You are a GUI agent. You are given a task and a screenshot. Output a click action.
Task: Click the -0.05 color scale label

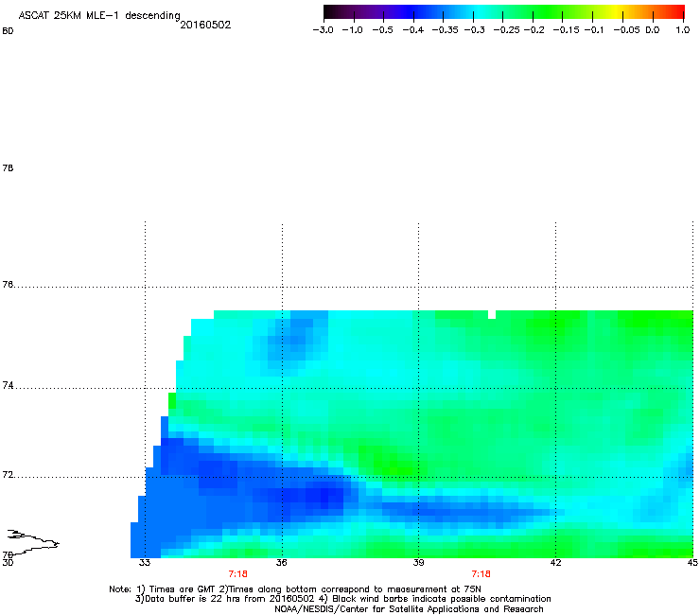[x=626, y=30]
